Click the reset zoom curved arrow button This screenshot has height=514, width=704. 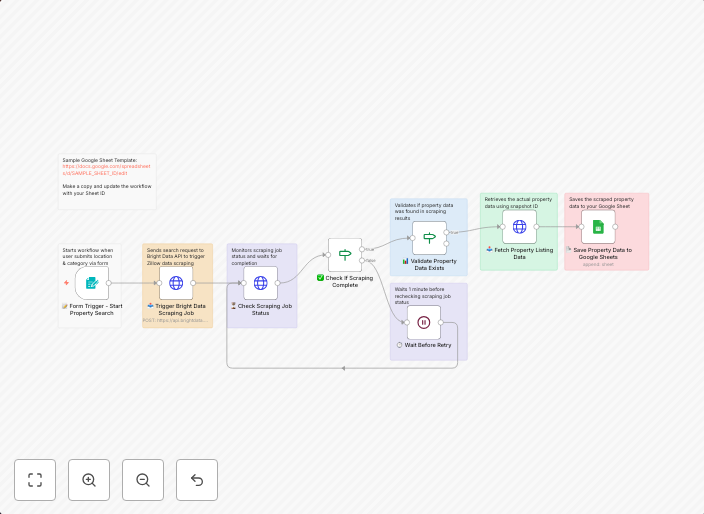(x=197, y=480)
